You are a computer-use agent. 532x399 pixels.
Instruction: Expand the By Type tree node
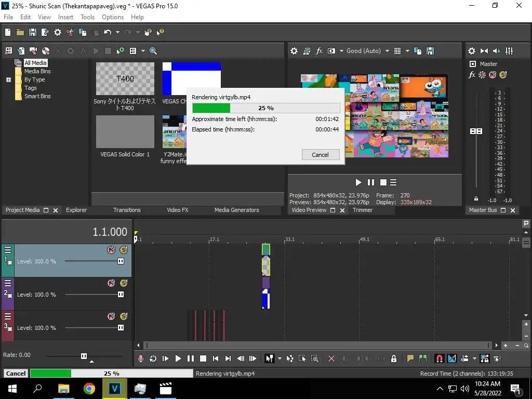click(8, 79)
